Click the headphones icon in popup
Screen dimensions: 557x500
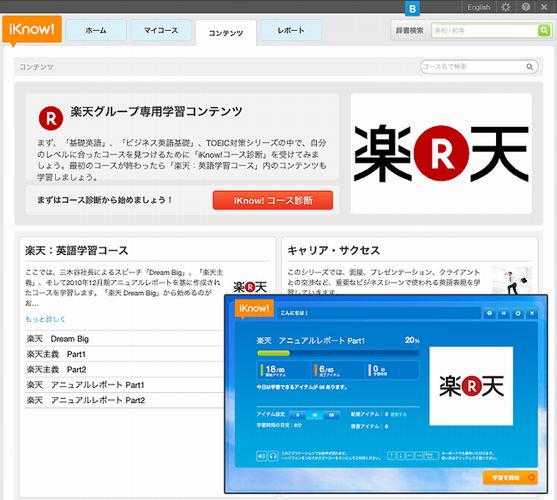[272, 456]
